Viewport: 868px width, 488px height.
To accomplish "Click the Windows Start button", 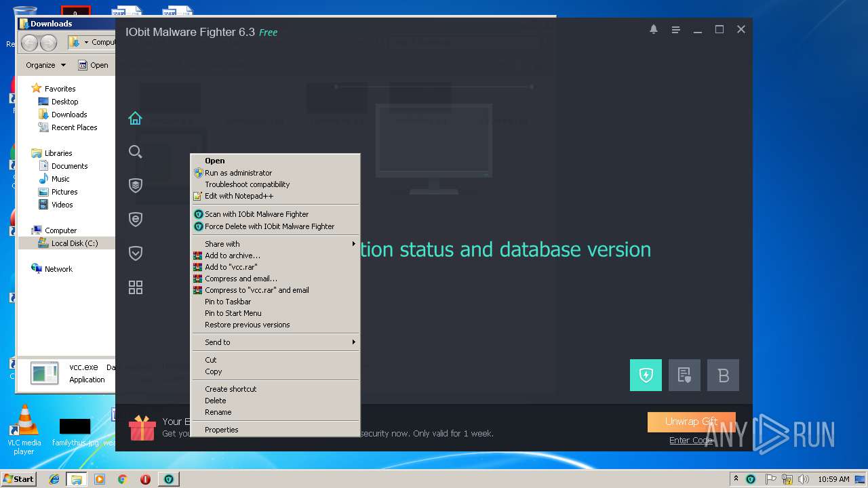I will (19, 479).
